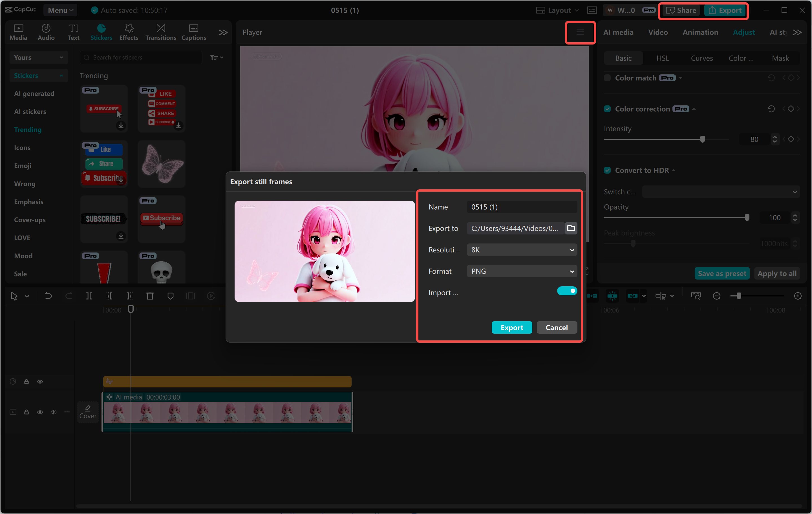Click the Name field showing 0515 (1)
This screenshot has height=514, width=812.
521,207
